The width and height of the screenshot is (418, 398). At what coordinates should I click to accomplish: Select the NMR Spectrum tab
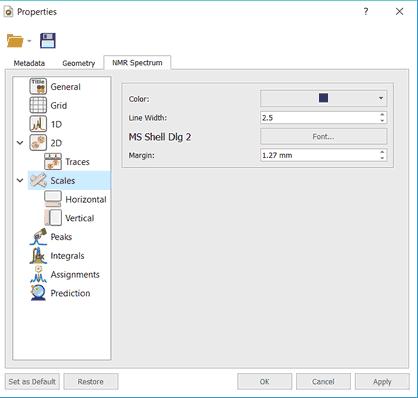pos(137,63)
